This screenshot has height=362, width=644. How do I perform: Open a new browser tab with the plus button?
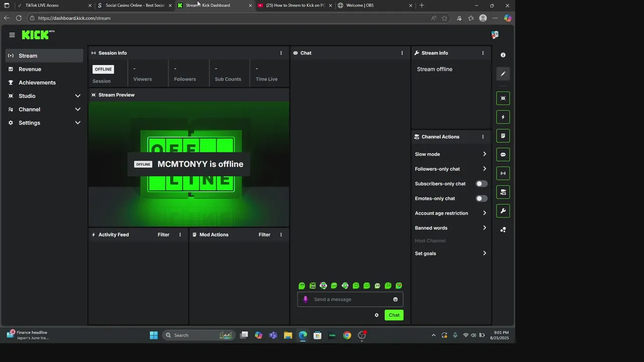422,6
